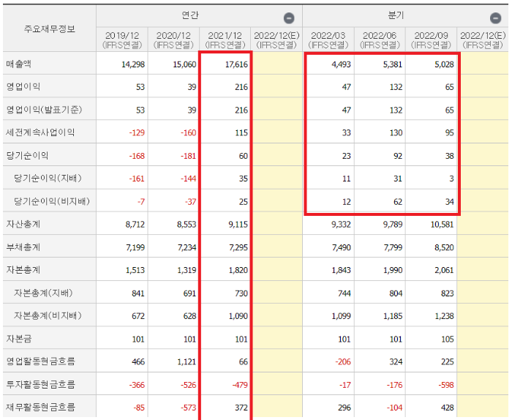Select the 8,520 total liabilities value
Screen dimensions: 512x420
point(444,247)
